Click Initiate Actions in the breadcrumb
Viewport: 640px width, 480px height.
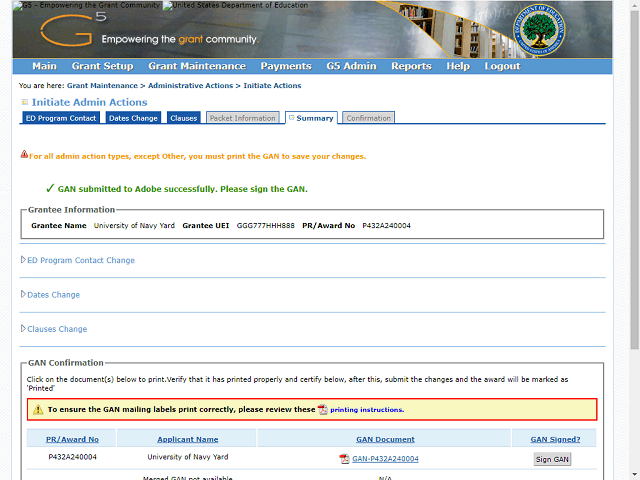(272, 85)
